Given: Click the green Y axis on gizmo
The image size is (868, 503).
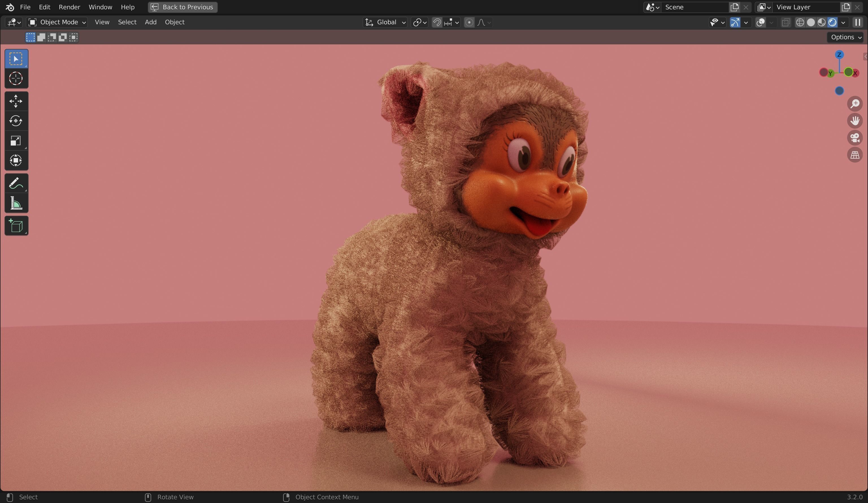Looking at the screenshot, I should pos(830,74).
